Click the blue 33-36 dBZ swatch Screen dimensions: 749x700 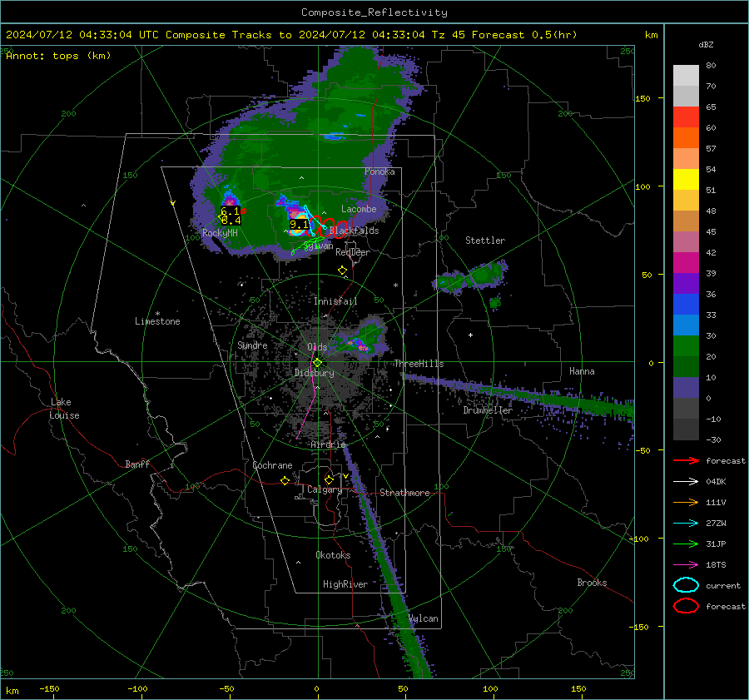[686, 305]
